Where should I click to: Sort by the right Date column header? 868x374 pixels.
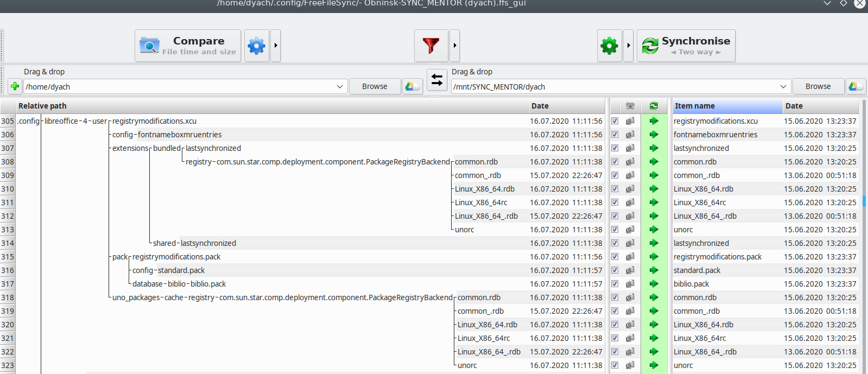tap(821, 106)
